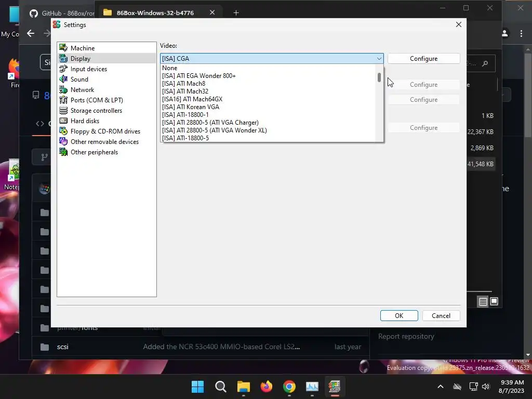Launch Chrome from the taskbar
The height and width of the screenshot is (399, 532).
point(289,387)
